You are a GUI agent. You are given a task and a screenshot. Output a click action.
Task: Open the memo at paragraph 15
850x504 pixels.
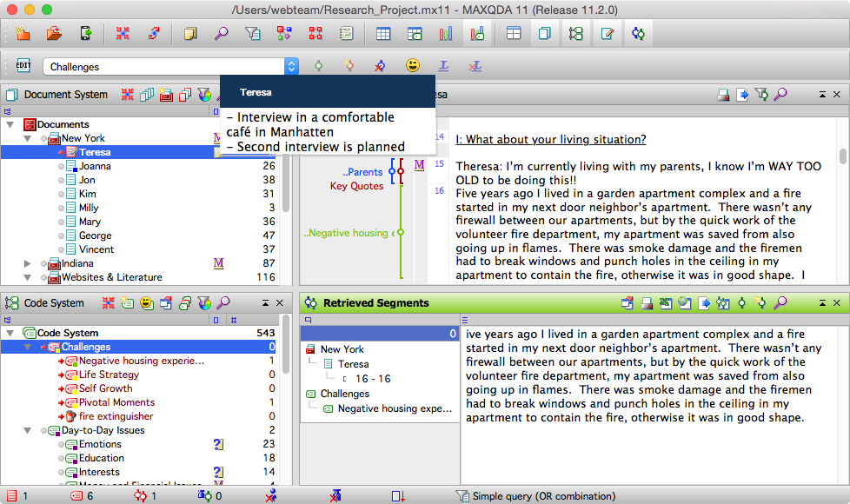pos(419,164)
